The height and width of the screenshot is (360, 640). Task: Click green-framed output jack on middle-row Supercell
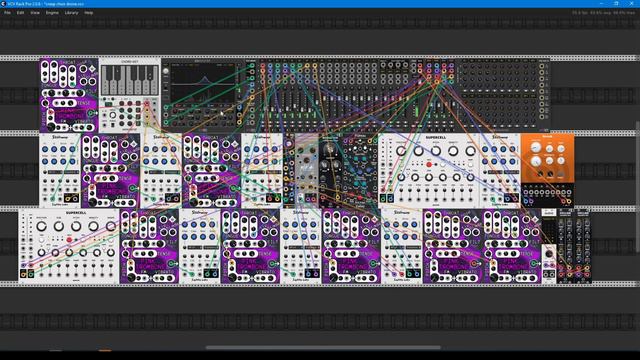click(383, 198)
